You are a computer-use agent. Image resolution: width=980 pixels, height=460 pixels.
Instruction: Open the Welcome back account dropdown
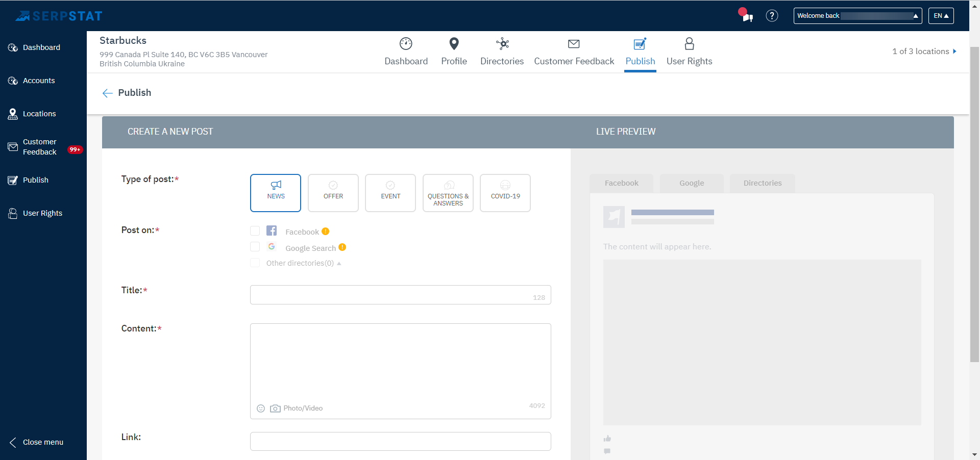[857, 16]
